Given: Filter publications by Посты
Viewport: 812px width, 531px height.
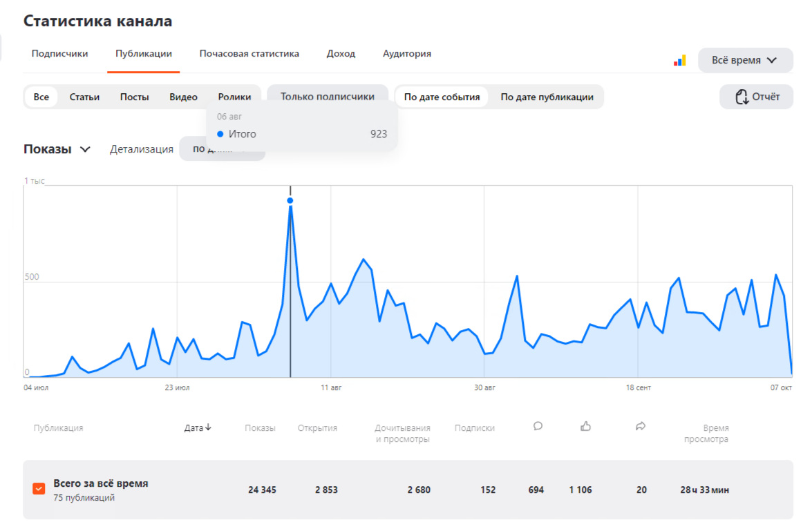Looking at the screenshot, I should tap(135, 97).
